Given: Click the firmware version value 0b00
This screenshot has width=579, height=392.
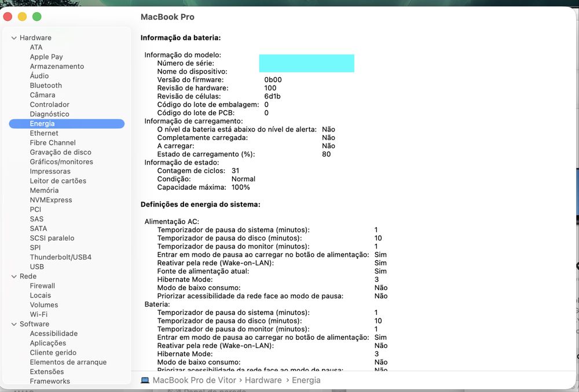Looking at the screenshot, I should click(273, 80).
